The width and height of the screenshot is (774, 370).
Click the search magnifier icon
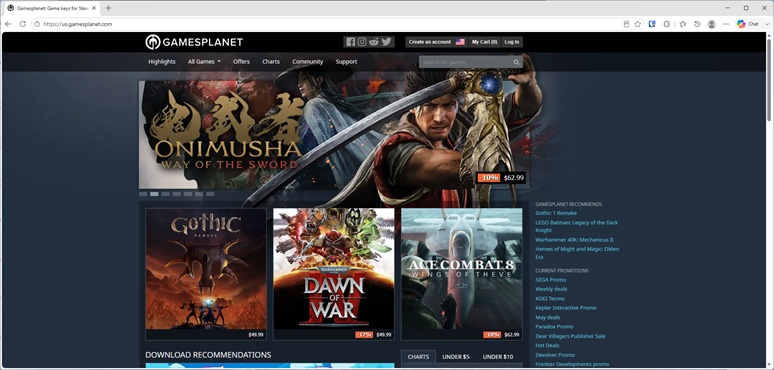(516, 62)
